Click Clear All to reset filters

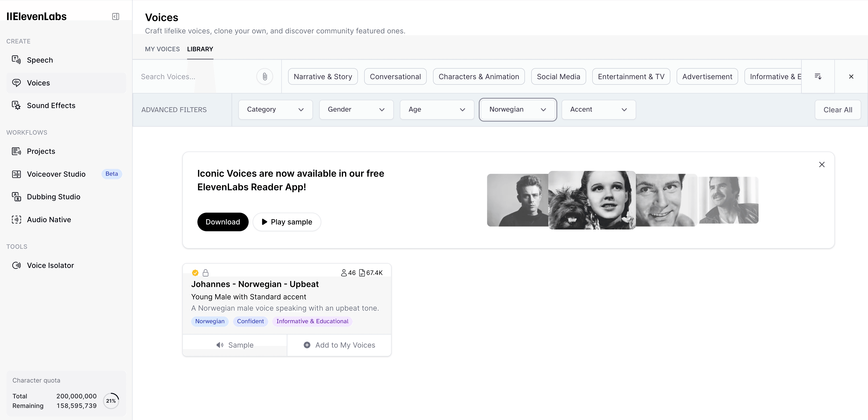(x=838, y=109)
